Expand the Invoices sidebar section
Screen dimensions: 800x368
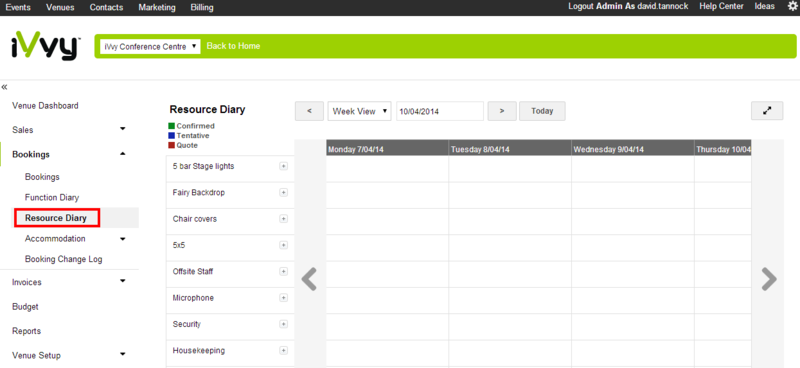[122, 281]
